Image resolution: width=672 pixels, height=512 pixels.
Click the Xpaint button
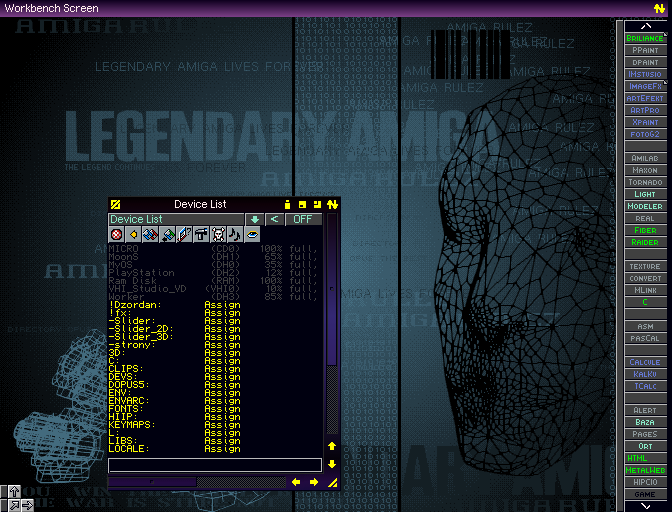point(645,122)
